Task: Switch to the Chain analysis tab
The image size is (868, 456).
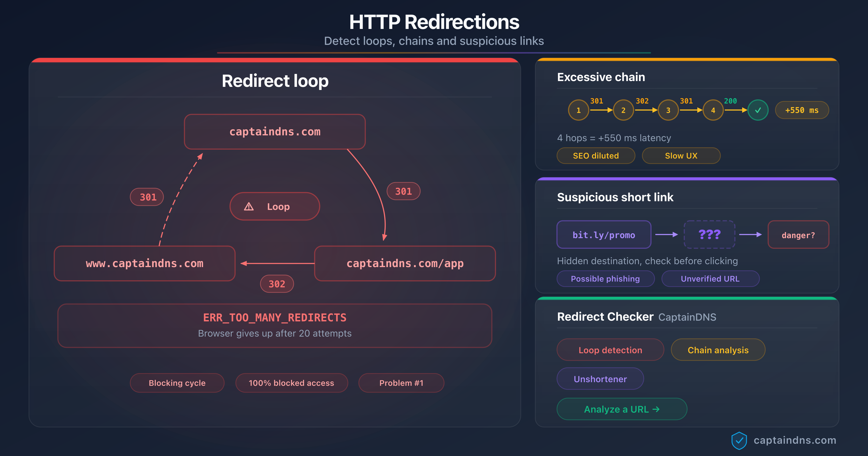Action: 718,350
